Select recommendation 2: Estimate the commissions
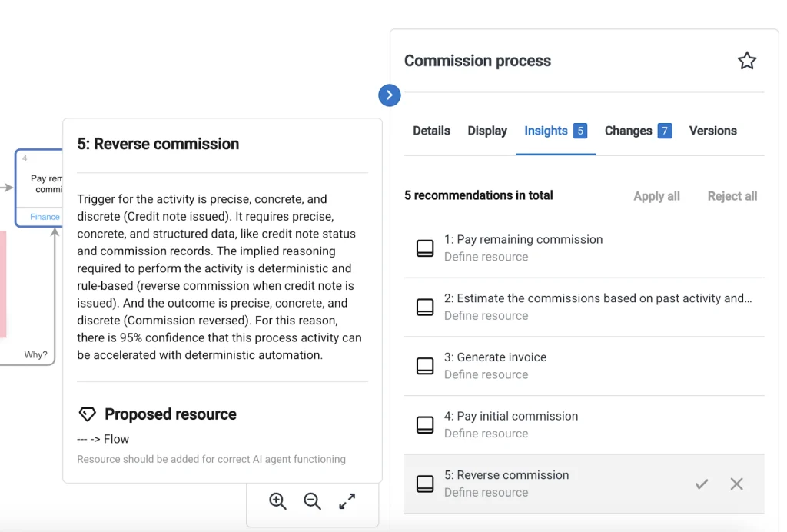The width and height of the screenshot is (787, 532). point(584,307)
